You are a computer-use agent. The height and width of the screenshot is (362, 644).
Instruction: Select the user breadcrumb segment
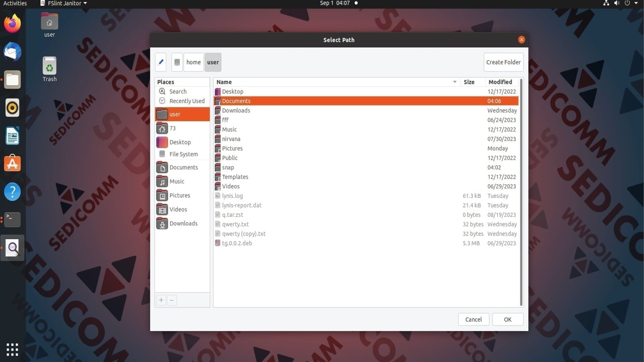(213, 62)
